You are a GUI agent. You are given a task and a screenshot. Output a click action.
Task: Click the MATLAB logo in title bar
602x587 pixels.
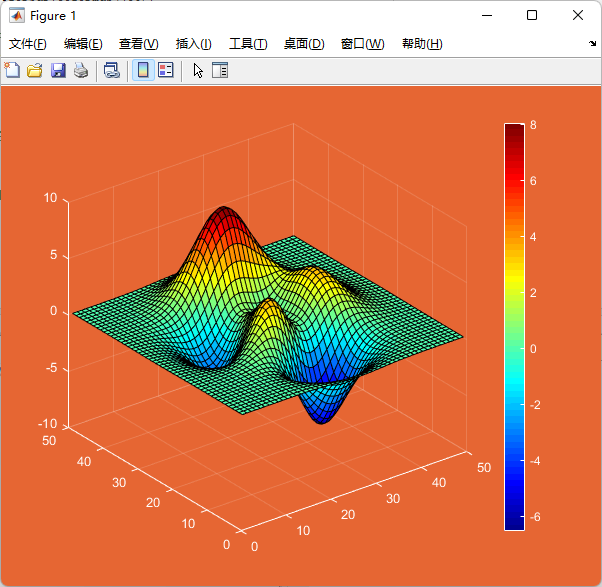pos(17,16)
